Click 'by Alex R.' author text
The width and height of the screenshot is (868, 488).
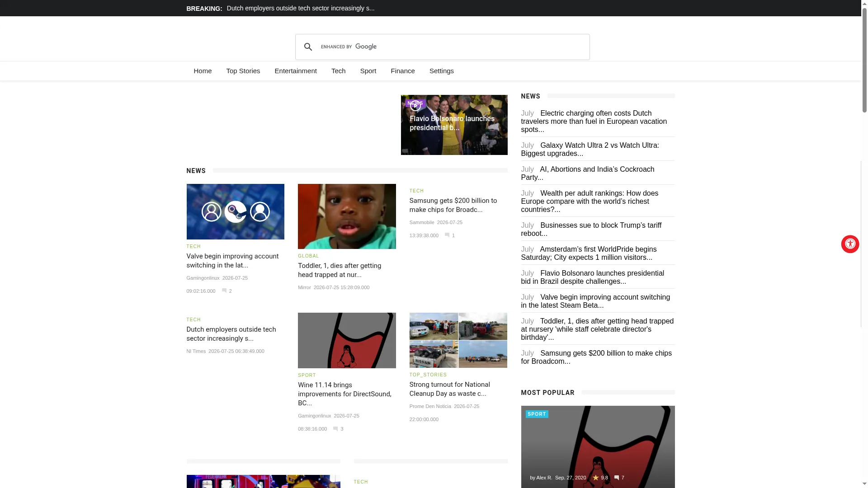[x=541, y=478]
